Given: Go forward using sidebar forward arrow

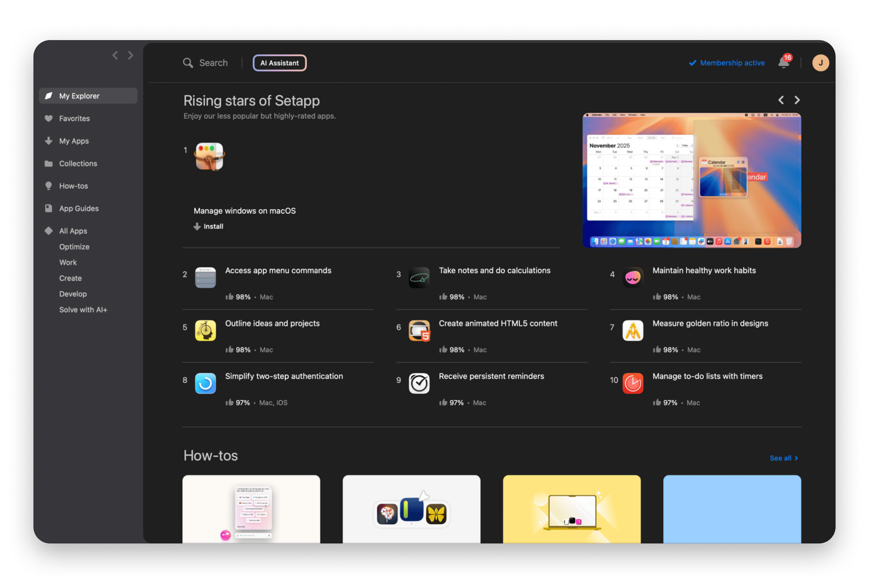Looking at the screenshot, I should 130,55.
